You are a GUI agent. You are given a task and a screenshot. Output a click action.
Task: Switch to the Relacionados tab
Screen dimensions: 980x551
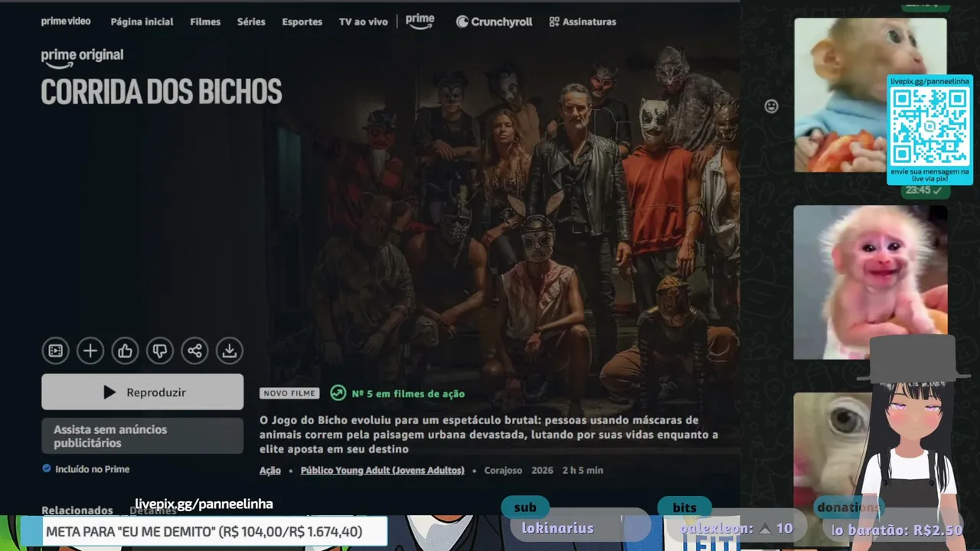[x=77, y=510]
